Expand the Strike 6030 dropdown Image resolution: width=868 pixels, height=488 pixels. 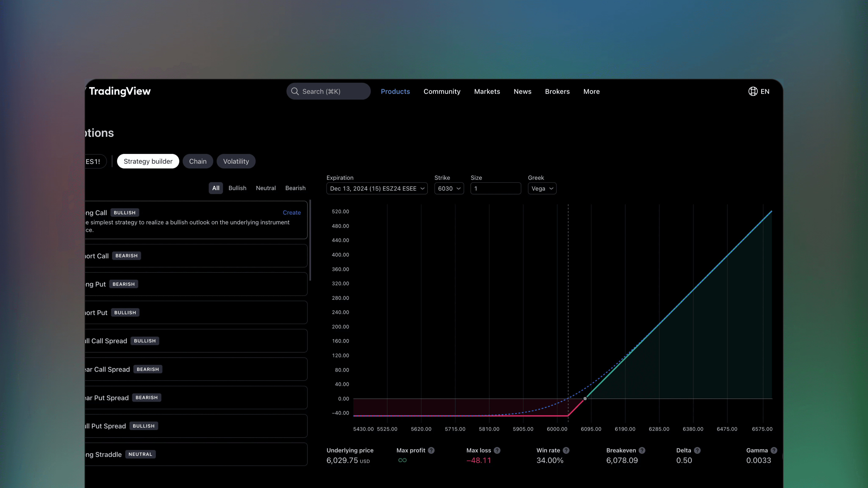pos(449,188)
